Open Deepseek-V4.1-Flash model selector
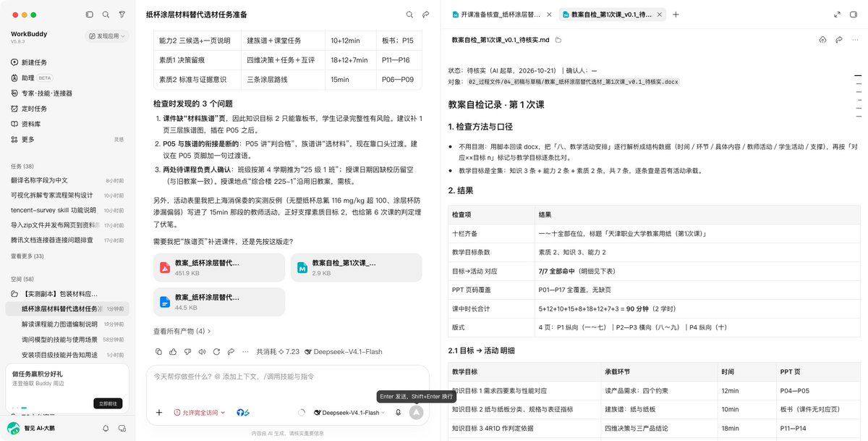The width and height of the screenshot is (868, 441). [350, 412]
